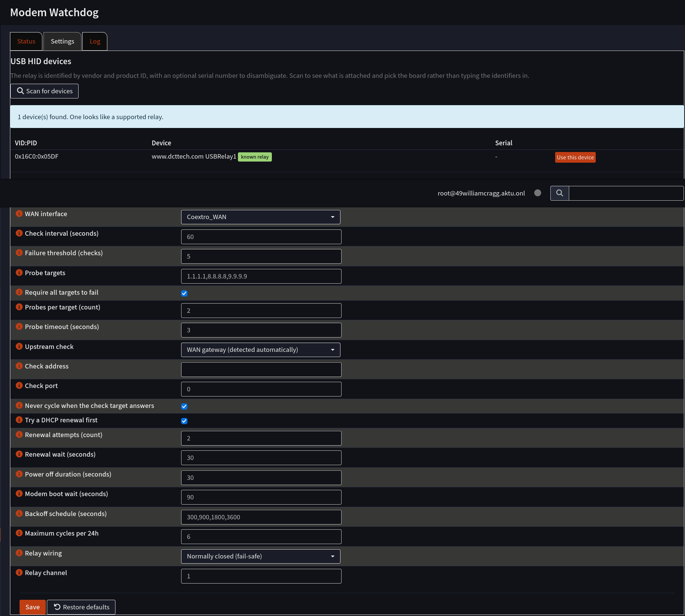
Task: Click info icon beside Probe timeout
Action: (19, 326)
